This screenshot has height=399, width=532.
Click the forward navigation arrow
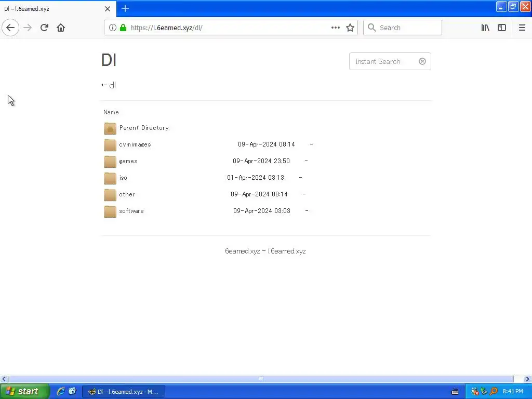tap(28, 28)
